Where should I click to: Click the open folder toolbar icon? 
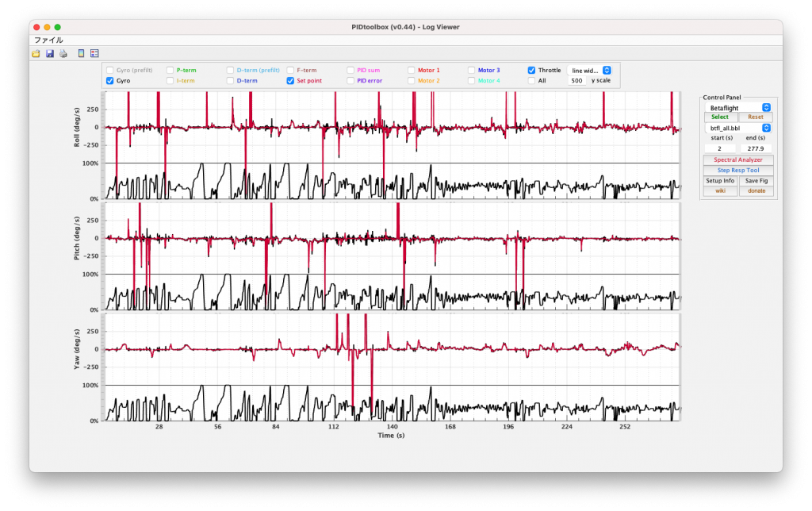(x=36, y=53)
